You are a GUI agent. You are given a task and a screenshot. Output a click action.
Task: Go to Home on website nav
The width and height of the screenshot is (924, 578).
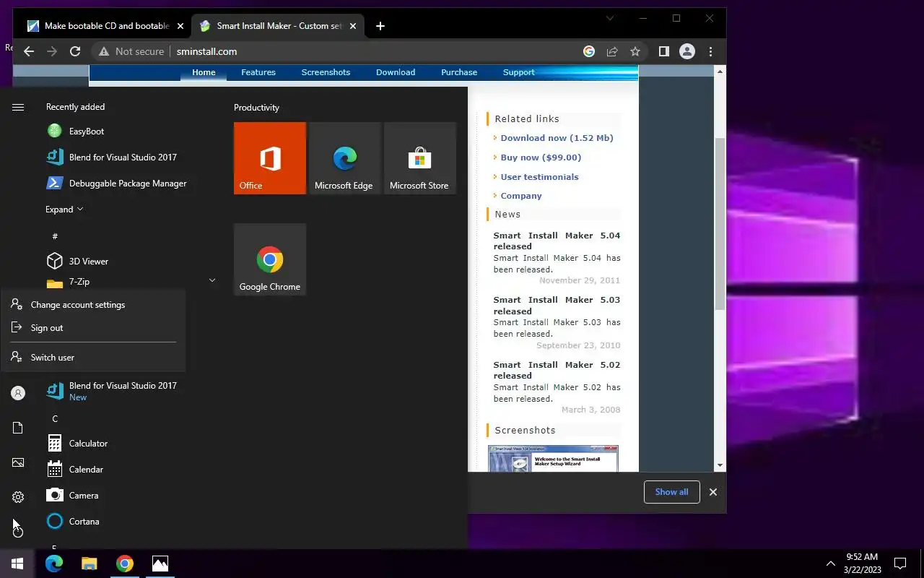point(204,72)
